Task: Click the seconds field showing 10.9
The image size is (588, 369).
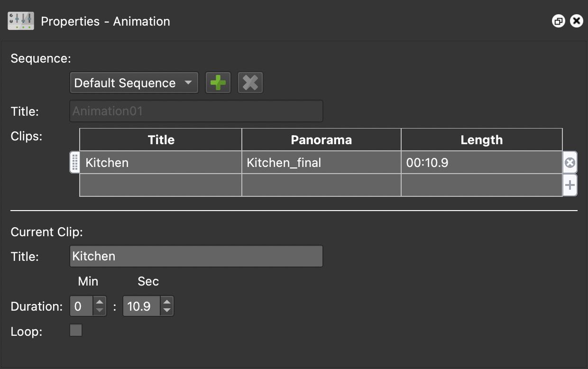Action: pos(141,306)
